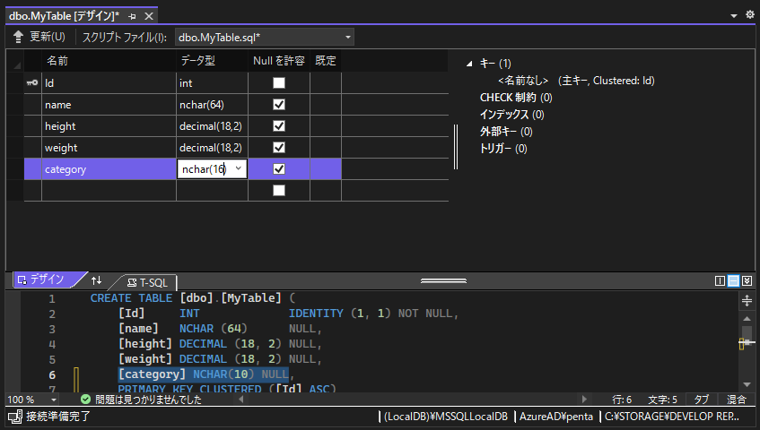Viewport: 760px width, 430px height.
Task: Click the (LocalDB)¥MSSQLLocalDB status entry
Action: (x=445, y=416)
